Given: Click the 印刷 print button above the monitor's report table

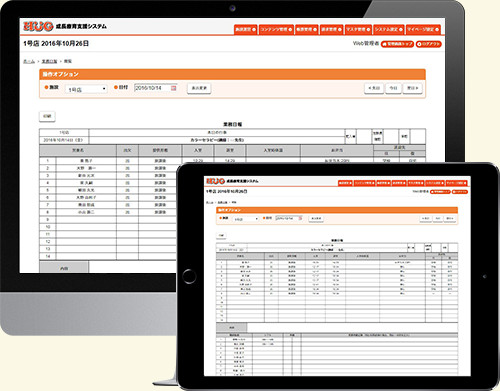Looking at the screenshot, I should (47, 116).
